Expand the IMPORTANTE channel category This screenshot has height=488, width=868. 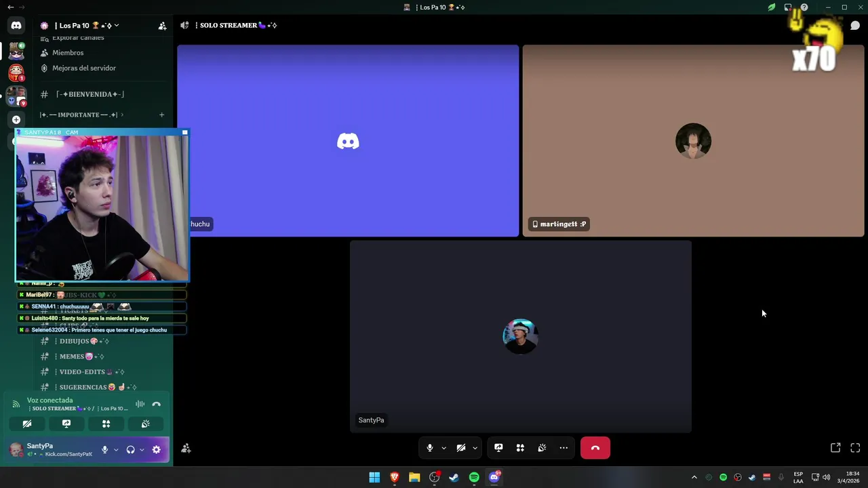(x=81, y=115)
